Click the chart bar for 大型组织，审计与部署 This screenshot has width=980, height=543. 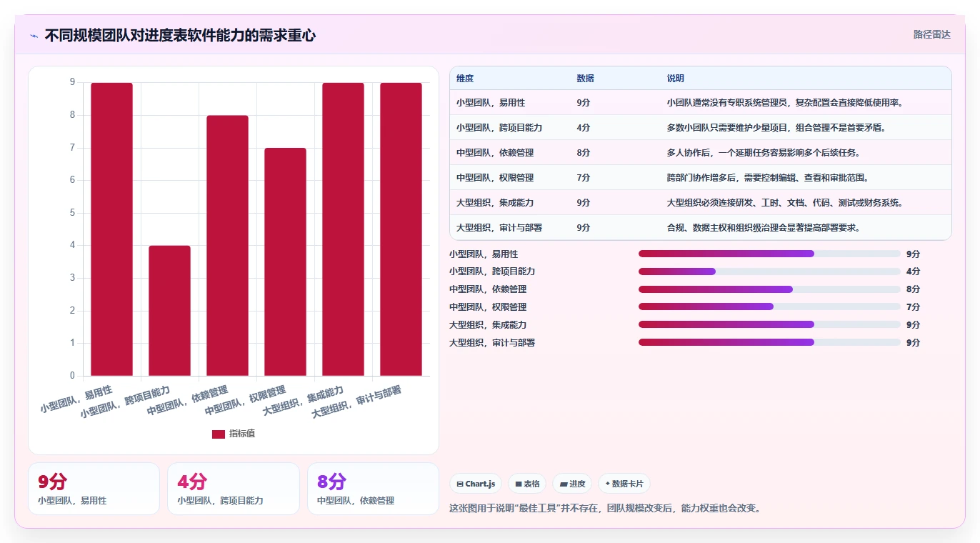coord(401,229)
